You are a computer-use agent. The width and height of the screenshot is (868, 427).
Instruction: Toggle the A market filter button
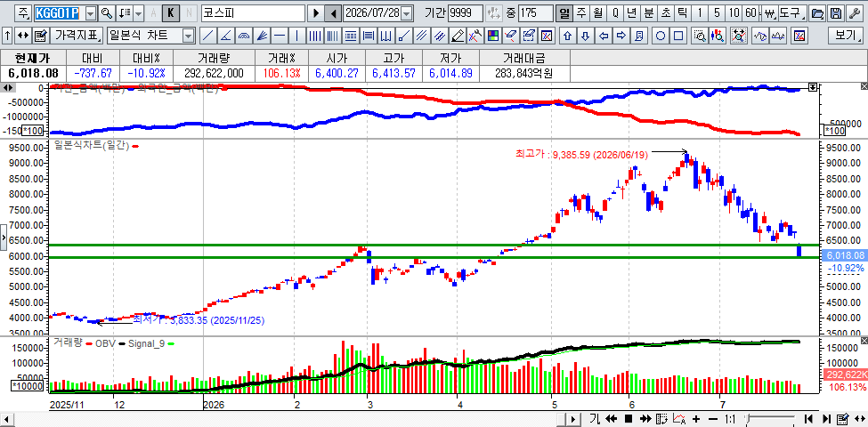(x=153, y=13)
